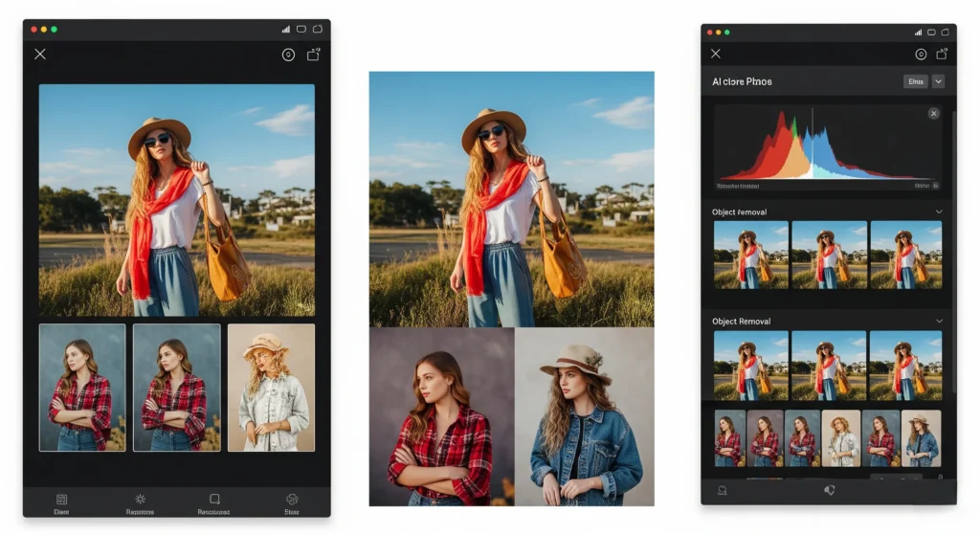
Task: Open the sun/brightness tab in left bottom bar
Action: pos(140,503)
